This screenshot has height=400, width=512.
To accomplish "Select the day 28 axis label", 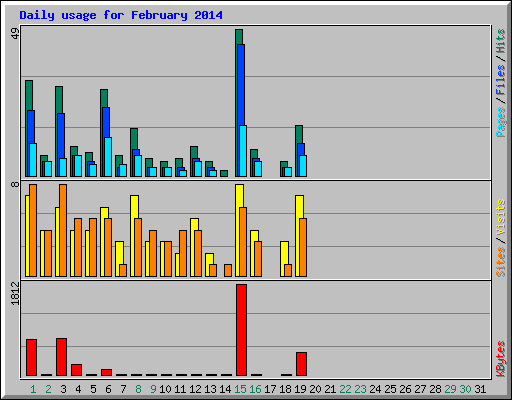I will point(435,389).
